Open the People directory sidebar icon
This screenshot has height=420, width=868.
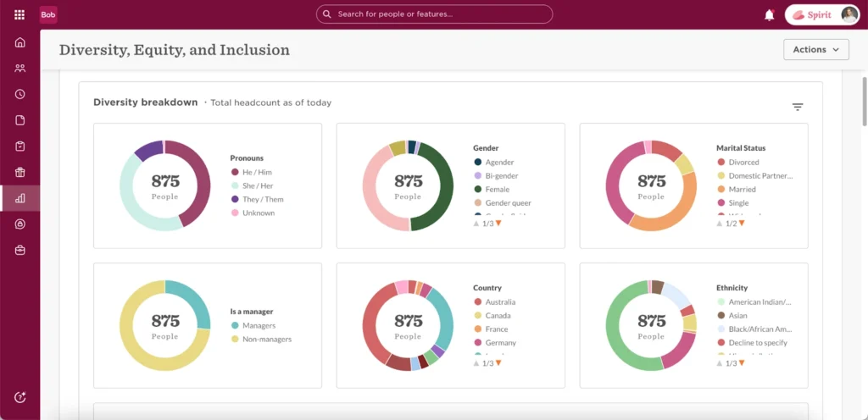click(19, 69)
